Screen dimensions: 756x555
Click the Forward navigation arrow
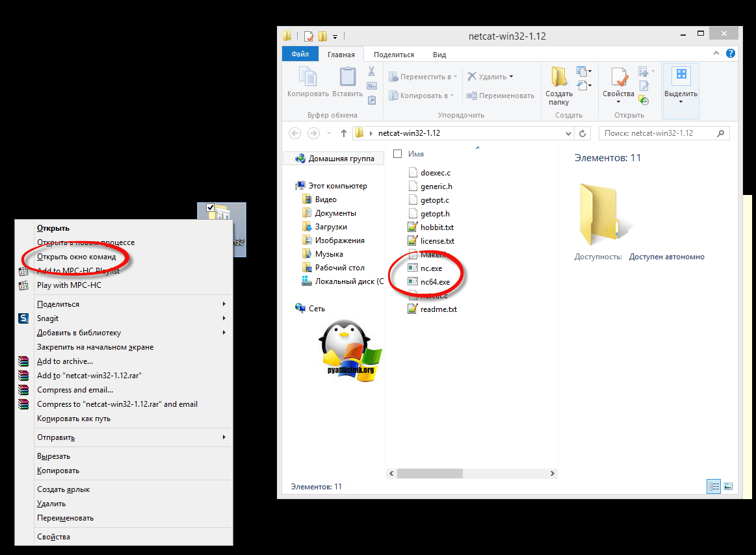click(x=313, y=133)
